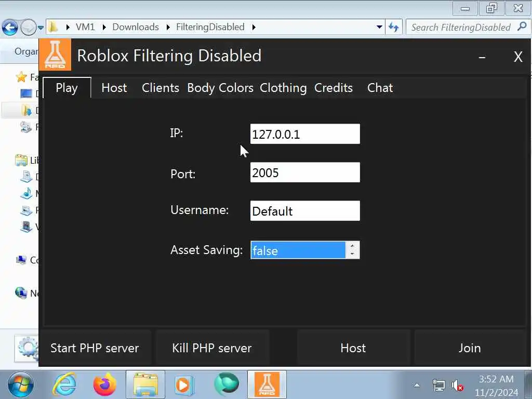
Task: Open address bar history dropdown
Action: click(x=380, y=27)
